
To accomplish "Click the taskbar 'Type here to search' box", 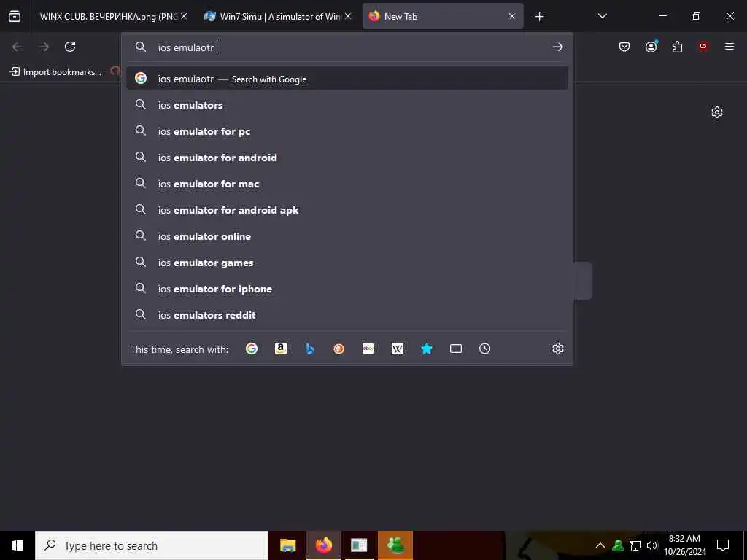I will pyautogui.click(x=152, y=545).
